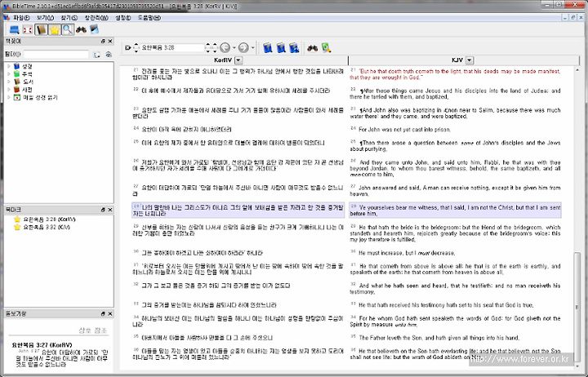This screenshot has width=588, height=377.
Task: Open the back history dropdown arrow
Action: click(234, 48)
